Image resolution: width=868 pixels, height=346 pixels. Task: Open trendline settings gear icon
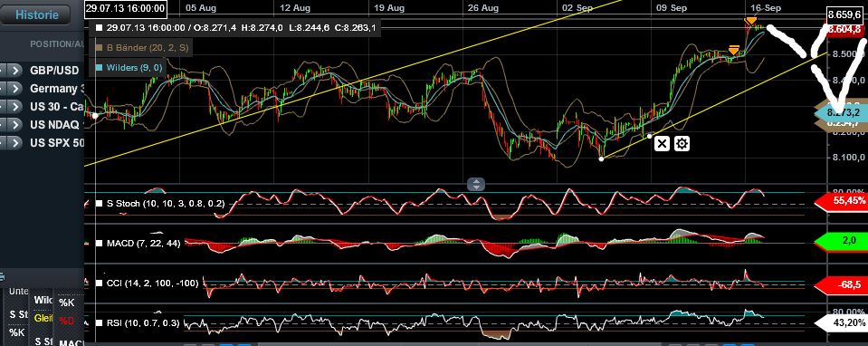pyautogui.click(x=682, y=144)
